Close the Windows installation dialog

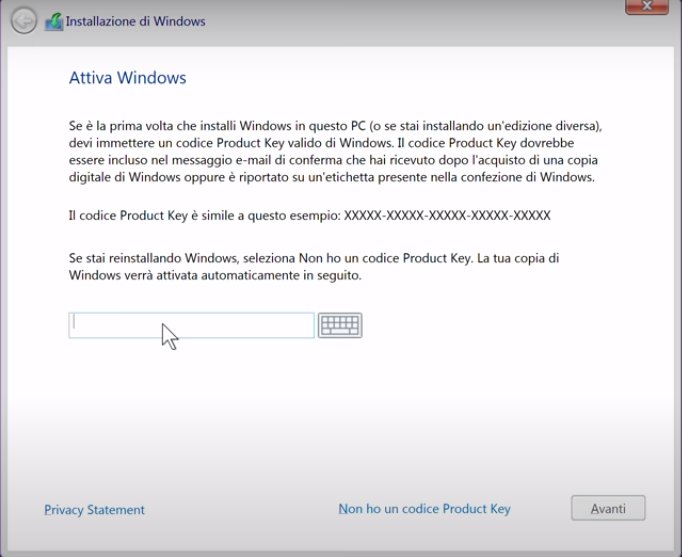[x=647, y=6]
